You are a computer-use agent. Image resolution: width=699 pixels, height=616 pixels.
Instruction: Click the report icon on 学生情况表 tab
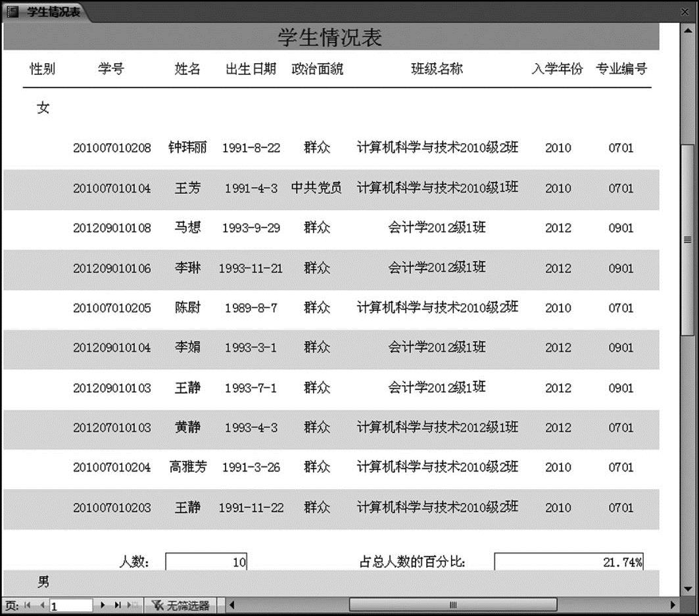pos(12,12)
